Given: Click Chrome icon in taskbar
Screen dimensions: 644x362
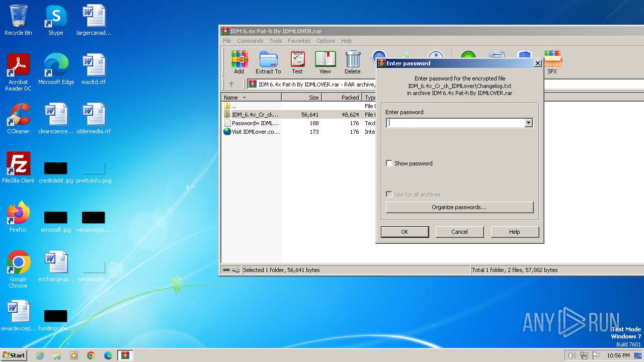Looking at the screenshot, I should click(x=91, y=355).
